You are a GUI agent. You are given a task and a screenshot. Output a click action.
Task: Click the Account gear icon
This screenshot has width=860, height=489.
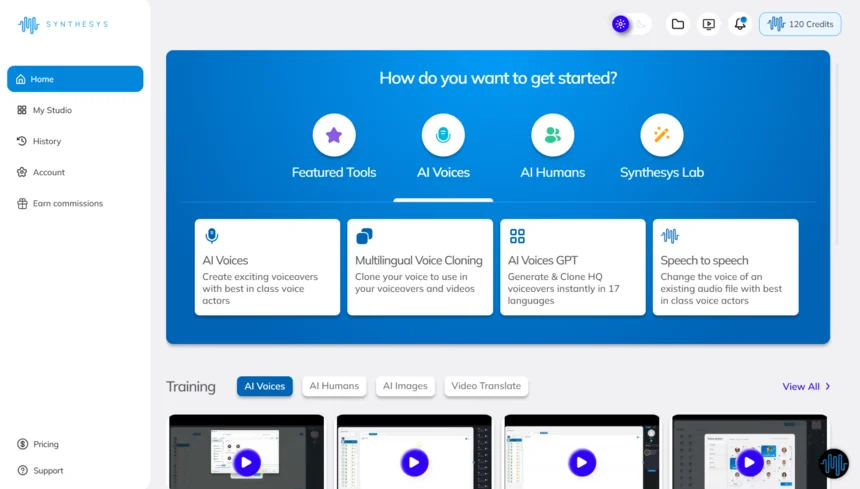[22, 172]
